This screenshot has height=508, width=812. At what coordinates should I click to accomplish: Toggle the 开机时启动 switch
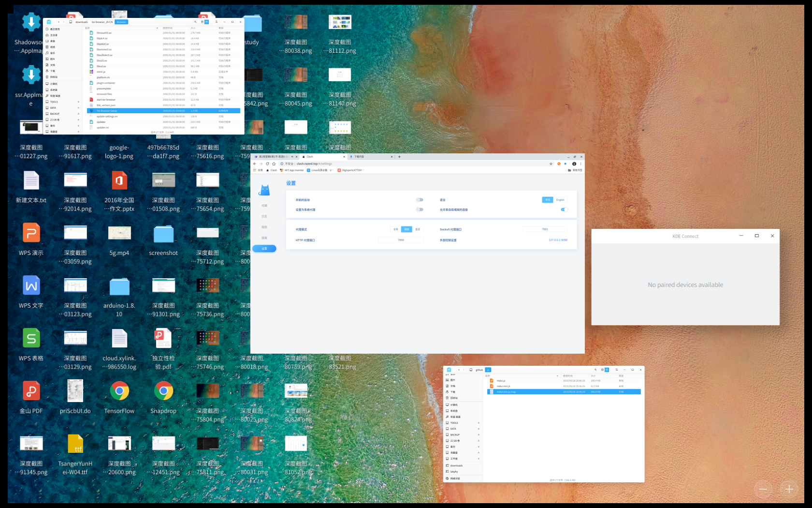(x=420, y=200)
